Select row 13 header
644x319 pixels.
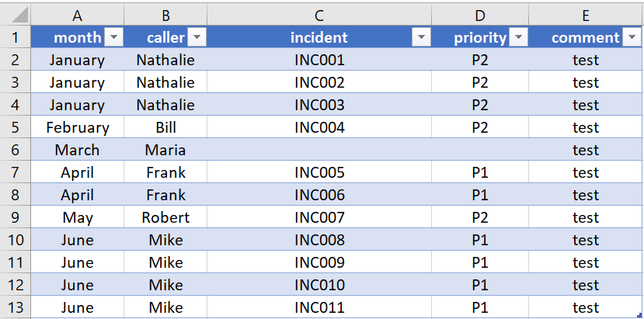16,307
